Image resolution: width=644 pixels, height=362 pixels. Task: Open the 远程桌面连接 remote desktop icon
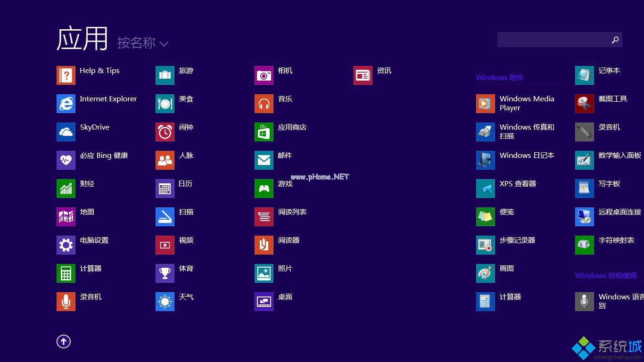pos(585,217)
